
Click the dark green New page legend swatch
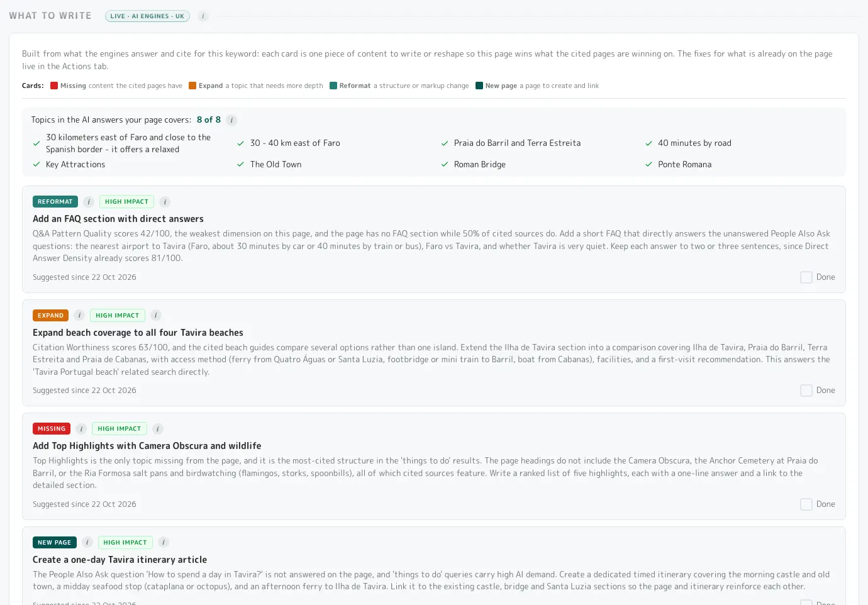pyautogui.click(x=479, y=86)
